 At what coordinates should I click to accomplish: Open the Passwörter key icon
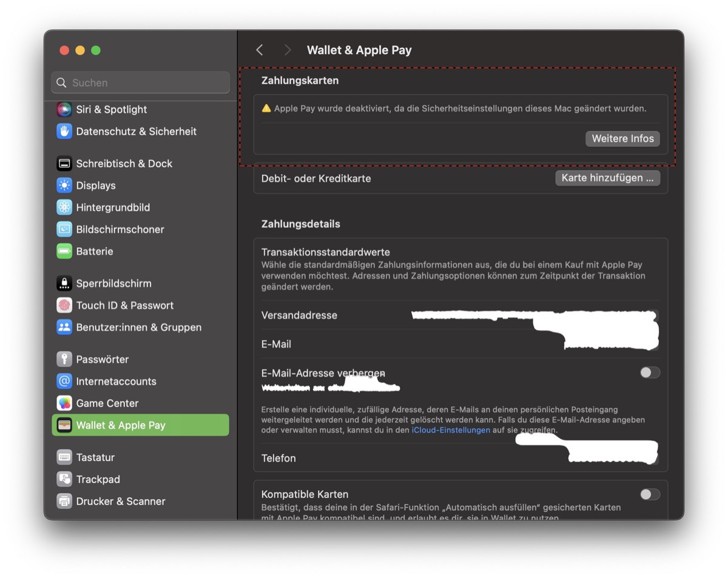pos(64,359)
